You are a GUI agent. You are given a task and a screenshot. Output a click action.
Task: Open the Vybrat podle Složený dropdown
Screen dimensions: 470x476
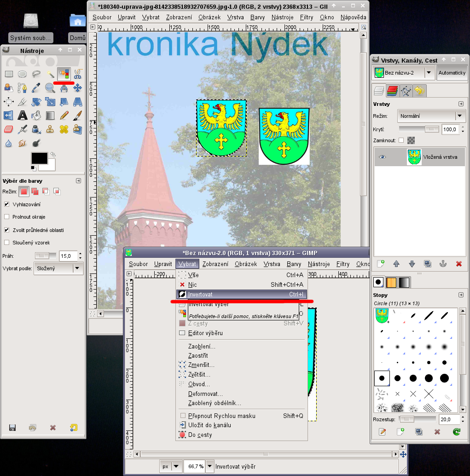(x=58, y=268)
